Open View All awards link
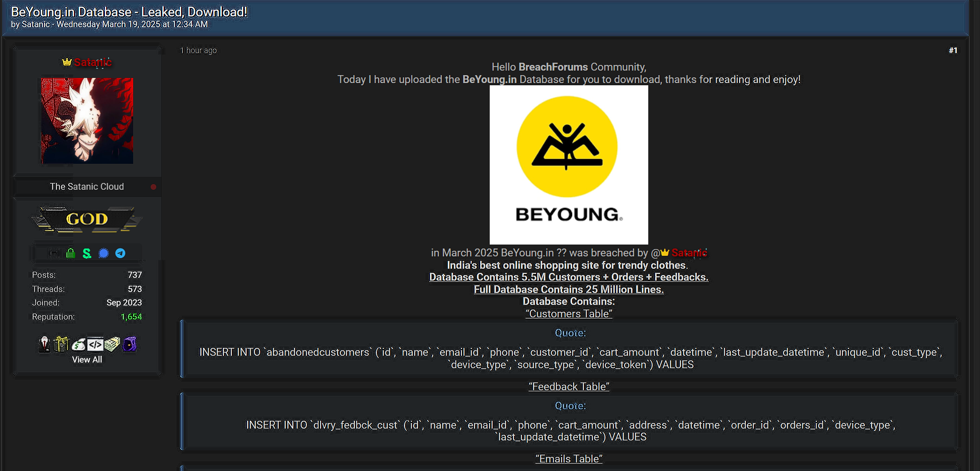This screenshot has height=471, width=980. coord(87,360)
